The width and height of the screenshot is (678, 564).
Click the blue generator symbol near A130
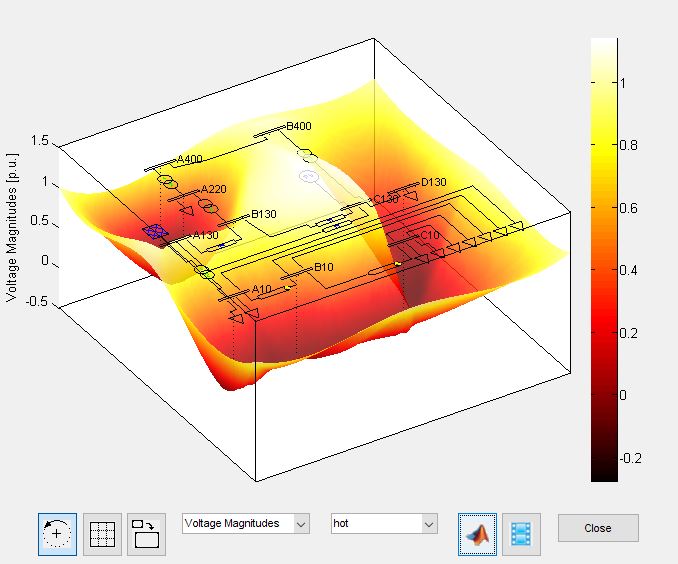click(x=153, y=231)
